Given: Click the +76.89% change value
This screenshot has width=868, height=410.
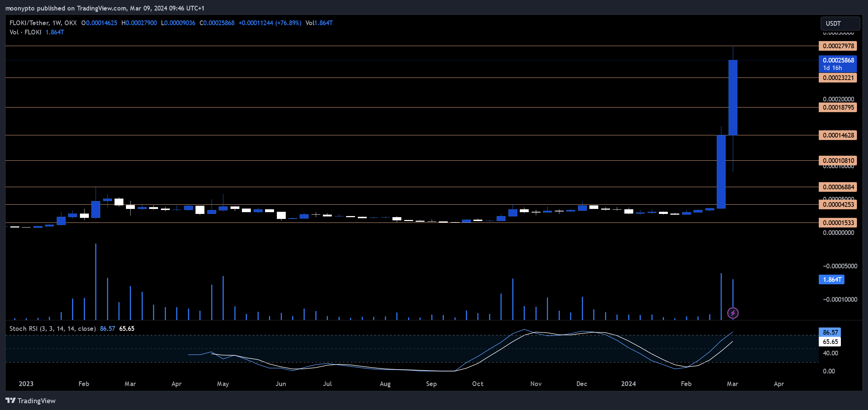Looking at the screenshot, I should tap(288, 23).
